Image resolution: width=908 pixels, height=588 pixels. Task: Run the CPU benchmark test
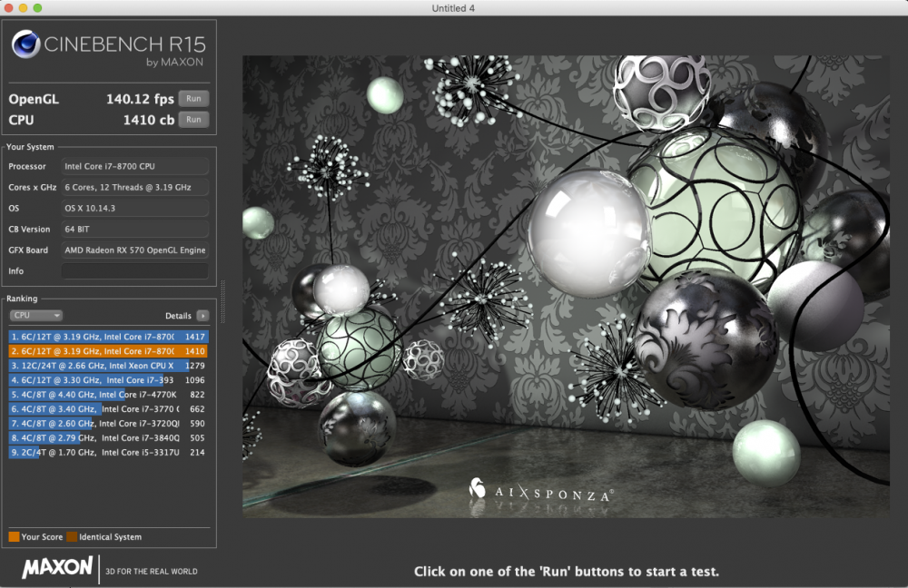pos(193,120)
